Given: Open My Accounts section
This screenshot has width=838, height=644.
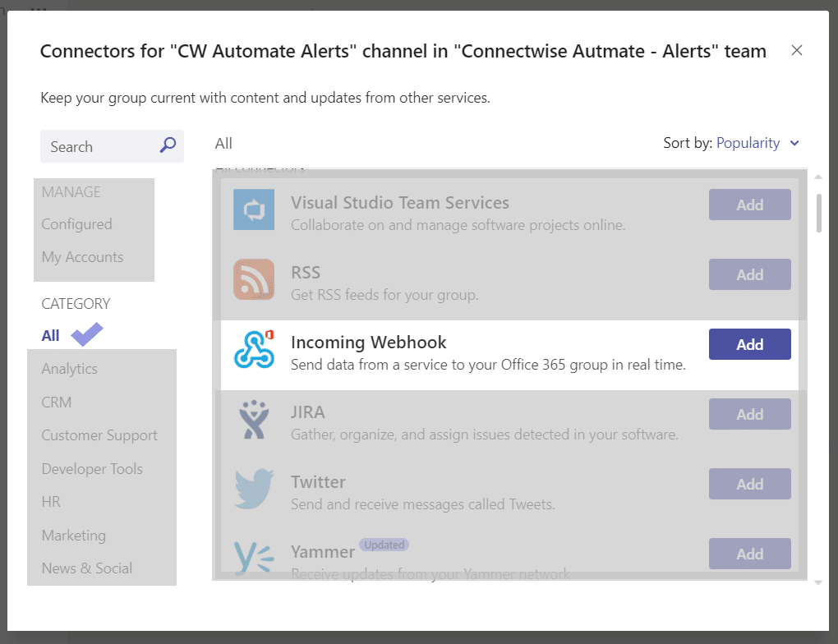Looking at the screenshot, I should [x=82, y=257].
